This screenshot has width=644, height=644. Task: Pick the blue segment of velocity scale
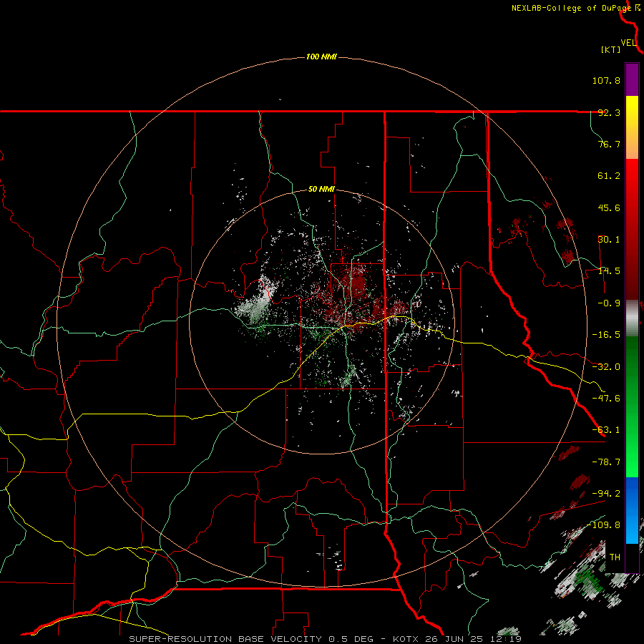[632, 510]
